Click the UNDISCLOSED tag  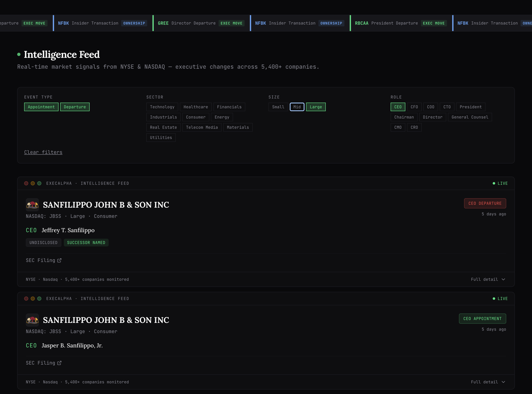click(43, 243)
